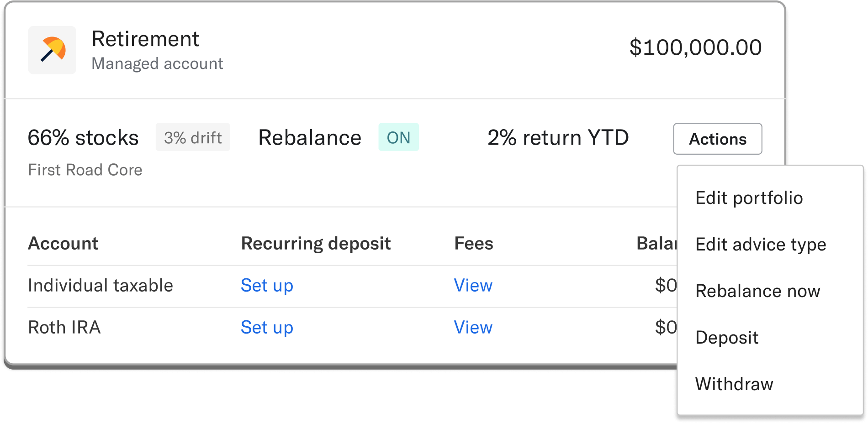Click the Retirement account umbrella icon
This screenshot has height=423, width=868.
[x=52, y=50]
